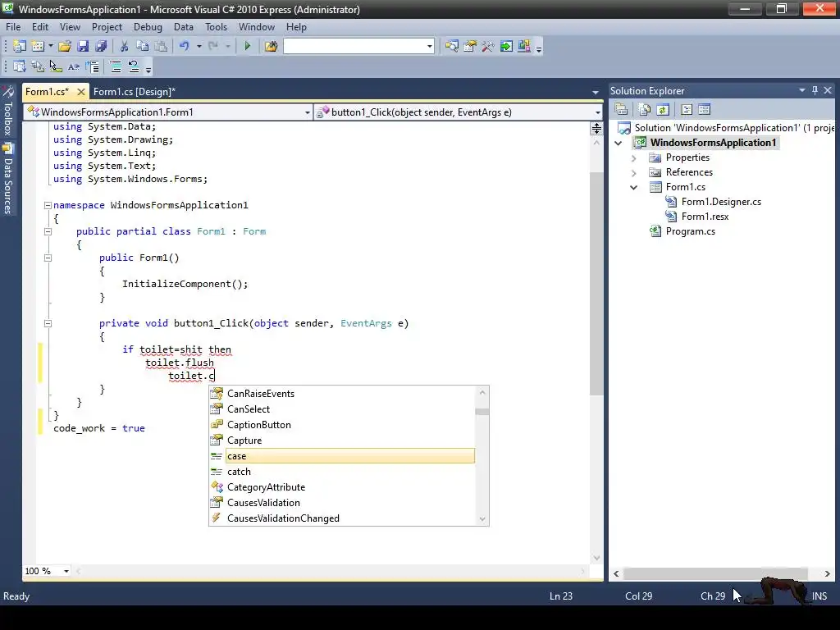Open the Undo history dropdown arrow
Viewport: 840px width, 630px height.
pyautogui.click(x=199, y=47)
